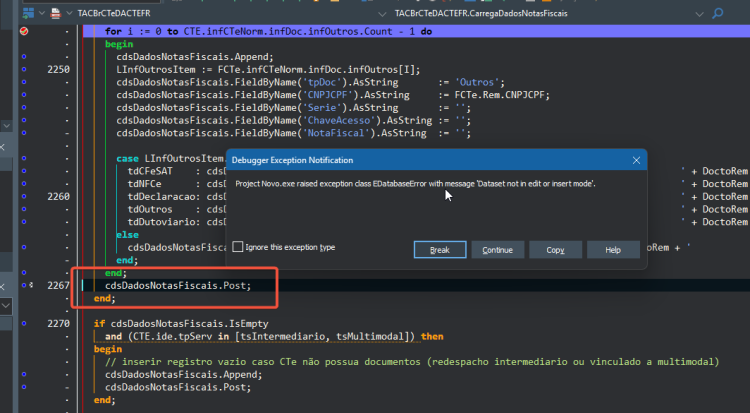Click the gutter dot on line 2270
Viewport: 750px width, 413px height.
click(x=24, y=324)
